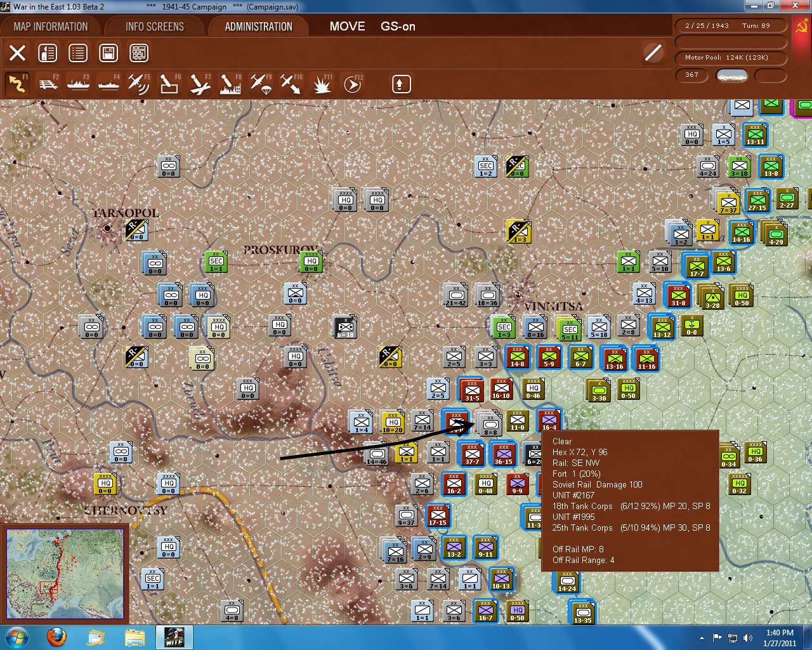Select the 36-15 unit counter
The height and width of the screenshot is (650, 812).
pyautogui.click(x=504, y=454)
